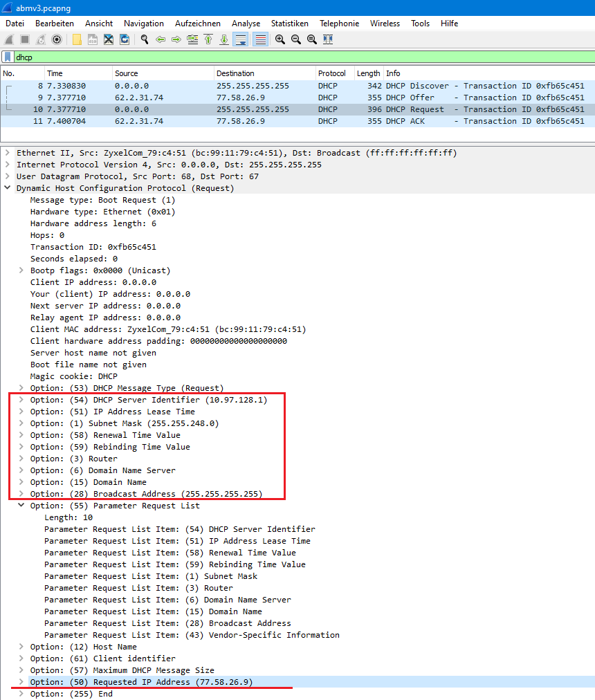
Task: Reload the capture file icon
Action: coord(125,39)
